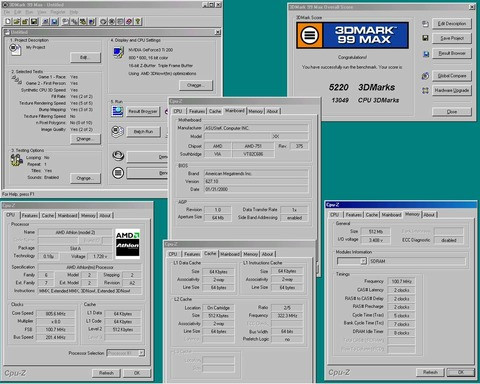The height and width of the screenshot is (384, 480).
Task: Click the Save floppy-disk icon in the 3DMark toolbar
Action: click(x=34, y=22)
